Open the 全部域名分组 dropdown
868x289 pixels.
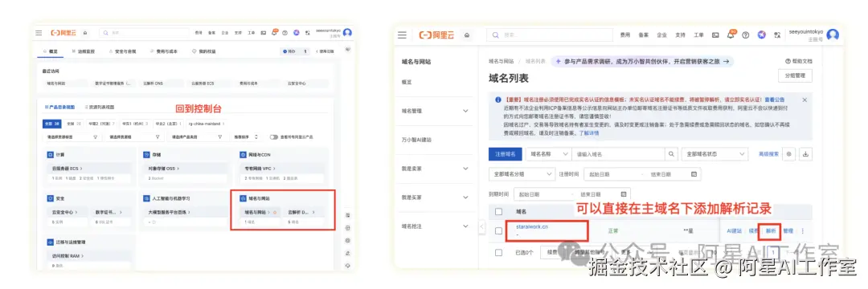pos(522,174)
